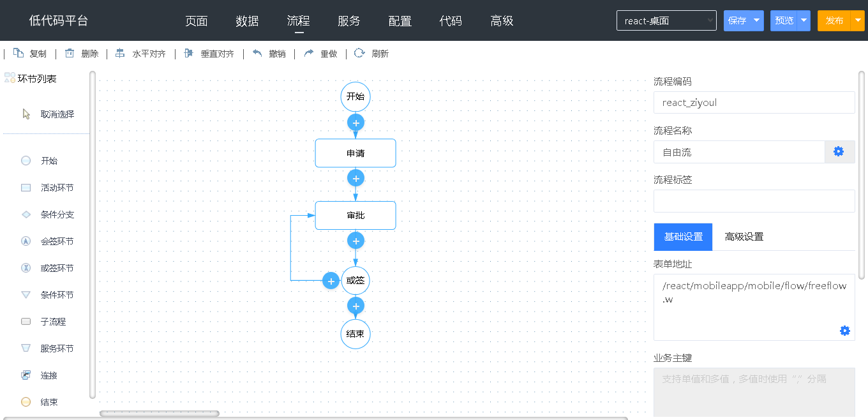This screenshot has width=868, height=420.
Task: Open the 服务 top menu
Action: (349, 20)
